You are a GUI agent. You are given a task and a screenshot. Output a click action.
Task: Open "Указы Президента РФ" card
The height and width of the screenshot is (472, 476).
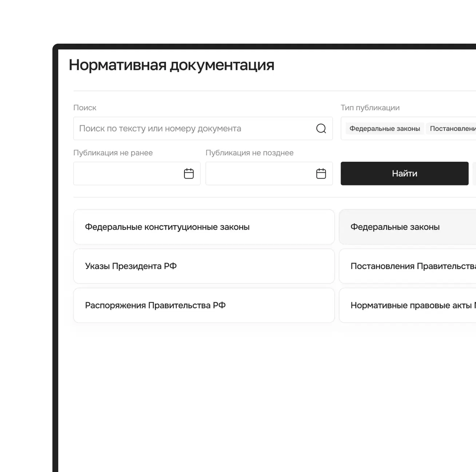pyautogui.click(x=204, y=266)
